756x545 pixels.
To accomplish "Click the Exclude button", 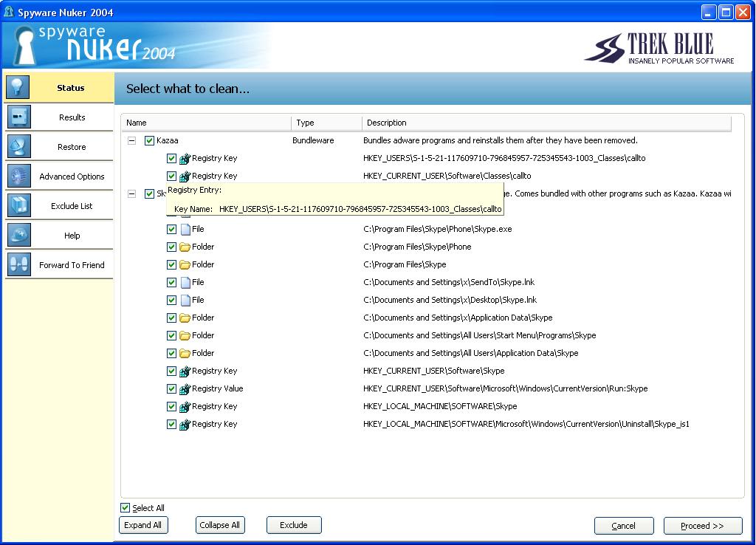I will tap(294, 525).
